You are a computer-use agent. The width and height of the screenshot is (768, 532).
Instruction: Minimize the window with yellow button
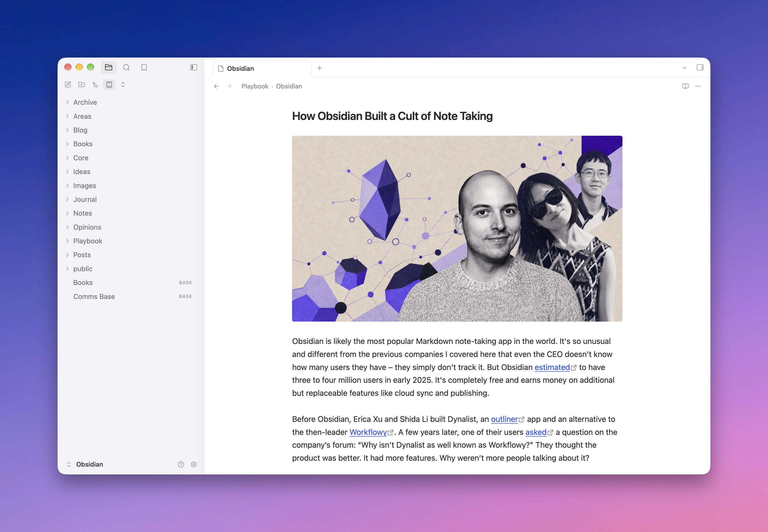(x=79, y=67)
